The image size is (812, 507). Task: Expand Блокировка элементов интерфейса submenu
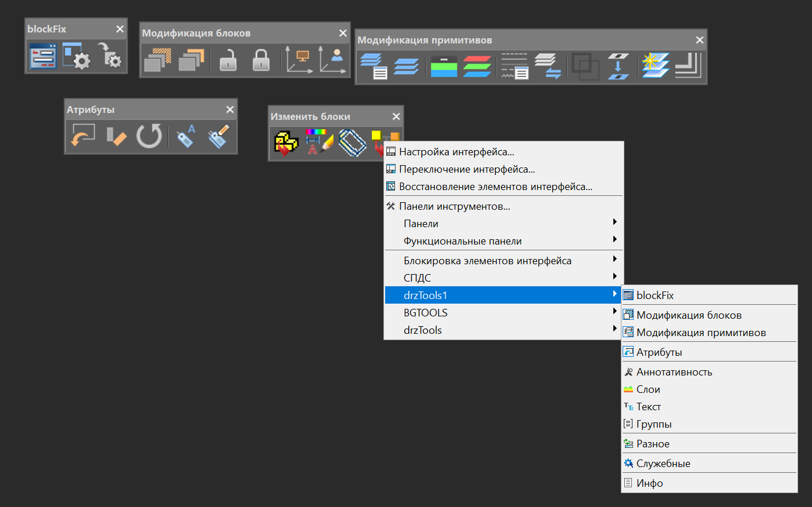coord(504,261)
